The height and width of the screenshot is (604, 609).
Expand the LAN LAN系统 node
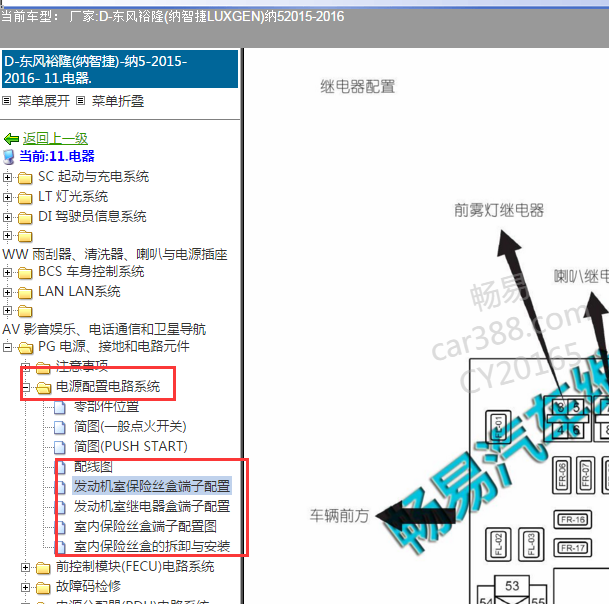point(7,292)
